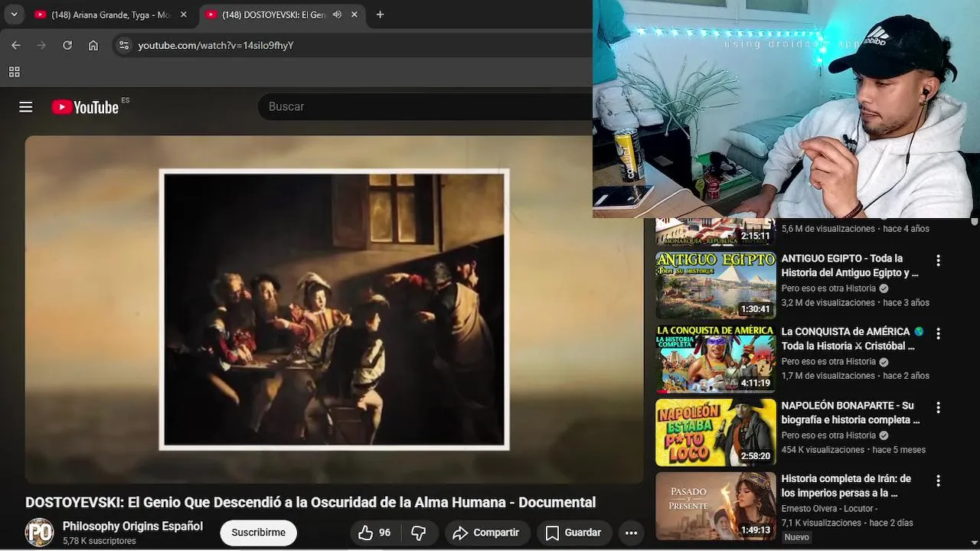The height and width of the screenshot is (551, 980).
Task: Open YouTube hamburger guide menu
Action: click(26, 107)
